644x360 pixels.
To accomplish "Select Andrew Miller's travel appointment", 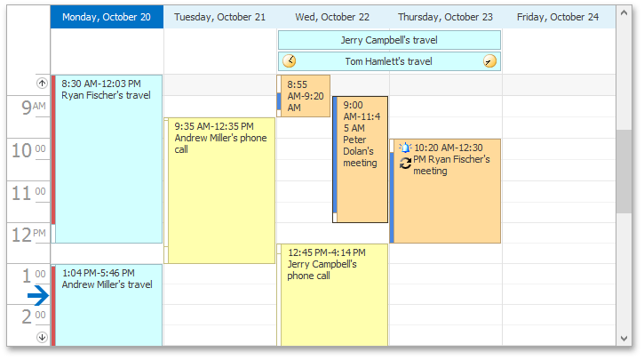I will tap(107, 306).
